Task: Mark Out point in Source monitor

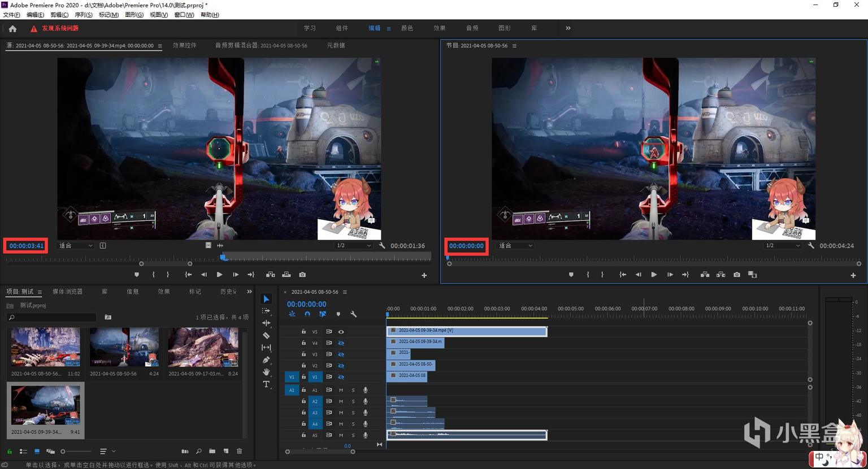Action: coord(168,275)
